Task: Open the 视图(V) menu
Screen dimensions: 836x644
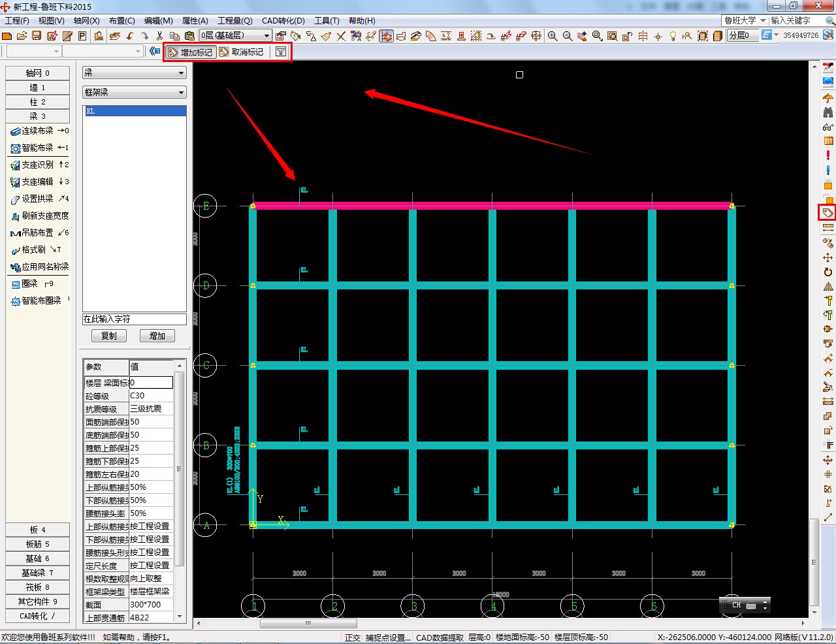Action: coord(51,21)
